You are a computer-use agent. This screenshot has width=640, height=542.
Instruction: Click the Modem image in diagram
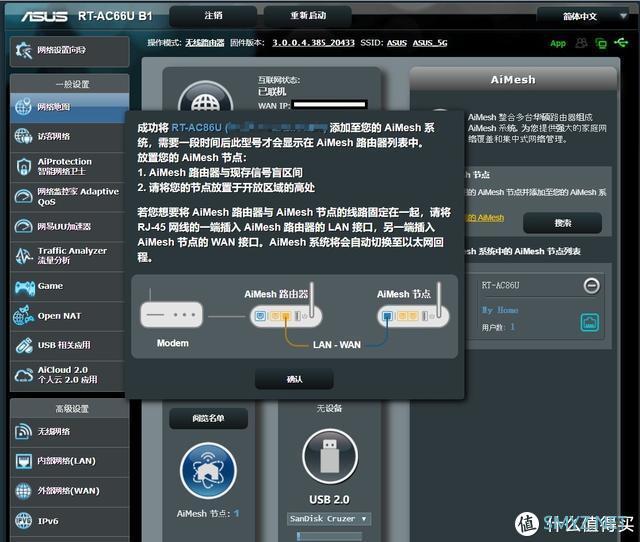[x=171, y=313]
